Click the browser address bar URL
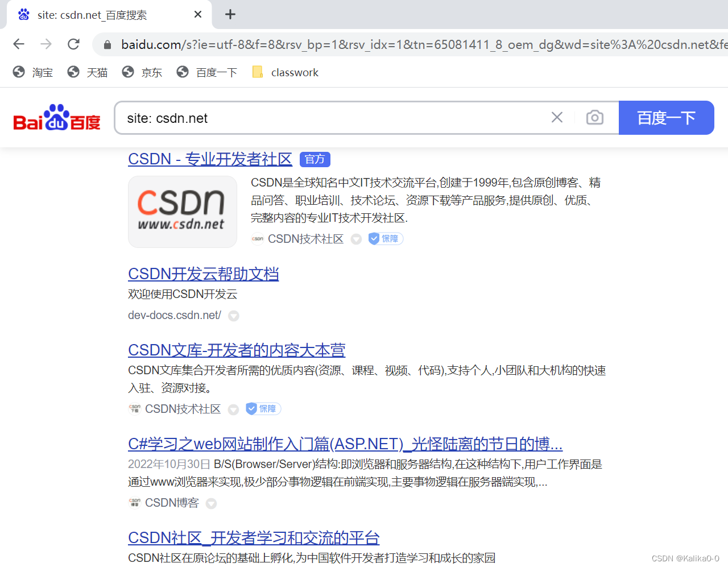The width and height of the screenshot is (728, 567). point(423,44)
